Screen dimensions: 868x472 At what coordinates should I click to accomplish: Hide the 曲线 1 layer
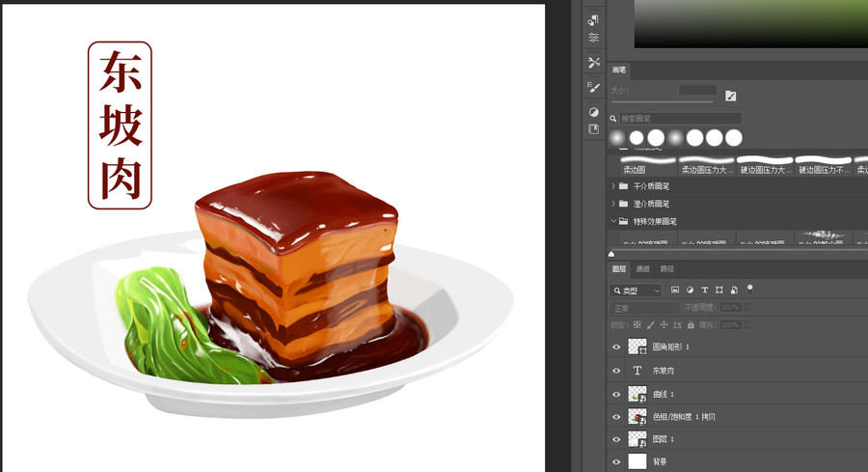tap(616, 395)
